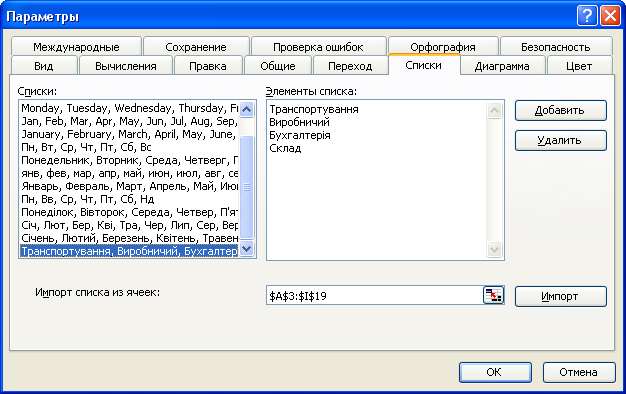The height and width of the screenshot is (394, 626).
Task: Select the Списки tab
Action: 424,65
